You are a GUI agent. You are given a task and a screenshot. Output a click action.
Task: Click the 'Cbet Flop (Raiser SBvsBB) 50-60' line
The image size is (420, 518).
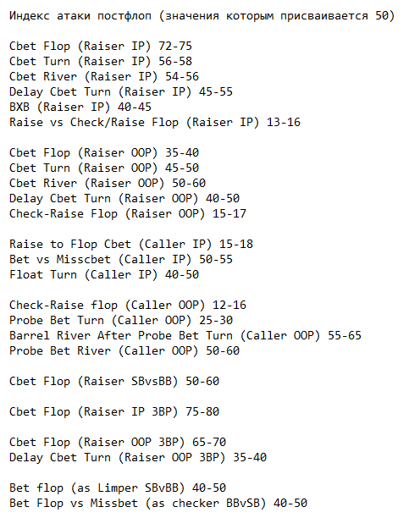114,381
